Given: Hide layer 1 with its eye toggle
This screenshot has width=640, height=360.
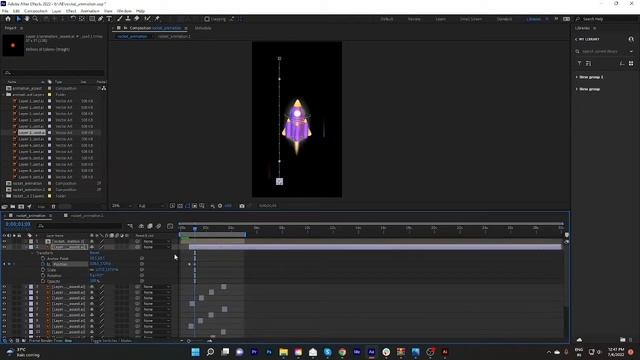Looking at the screenshot, I should click(x=4, y=241).
